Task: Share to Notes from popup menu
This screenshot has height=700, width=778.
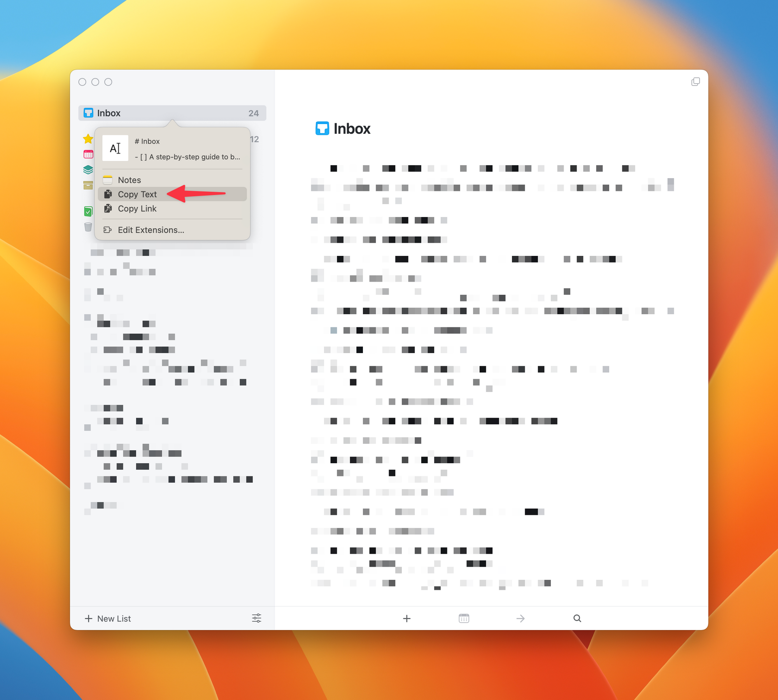Action: click(x=130, y=180)
